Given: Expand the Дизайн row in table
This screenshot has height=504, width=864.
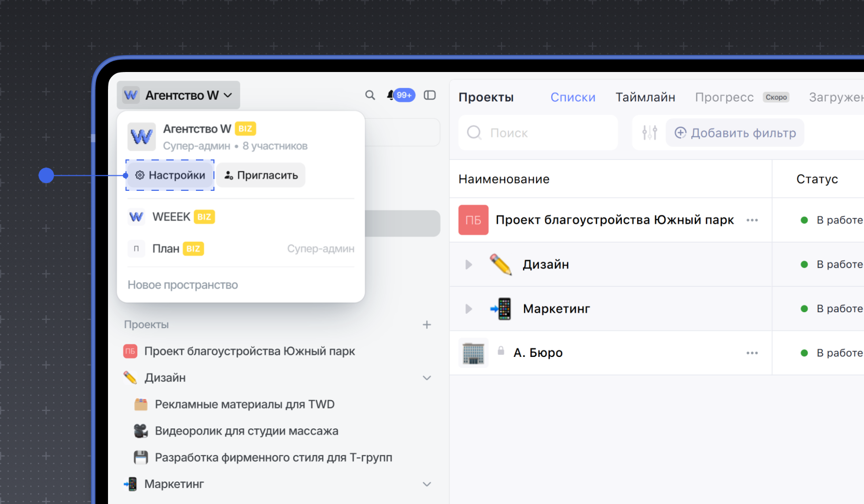Looking at the screenshot, I should 469,264.
